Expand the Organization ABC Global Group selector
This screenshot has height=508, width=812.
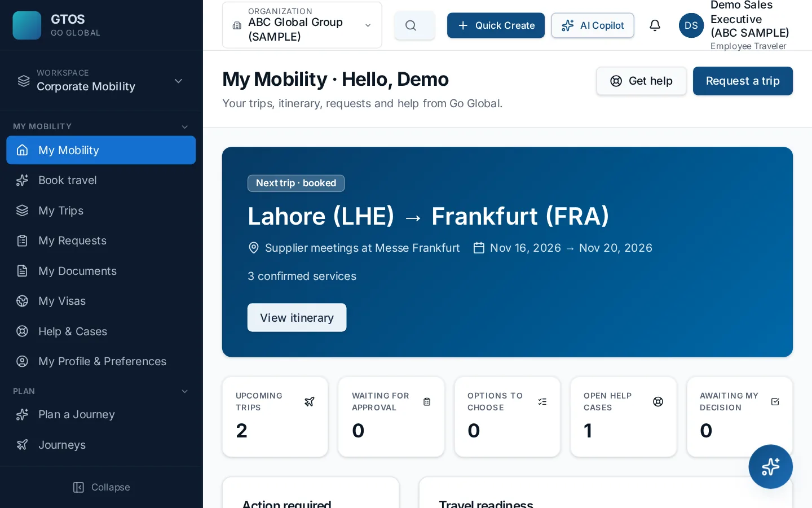[302, 25]
